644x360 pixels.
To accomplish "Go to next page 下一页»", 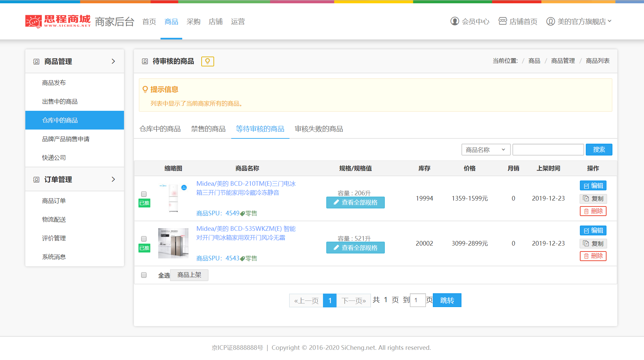I will pos(354,300).
